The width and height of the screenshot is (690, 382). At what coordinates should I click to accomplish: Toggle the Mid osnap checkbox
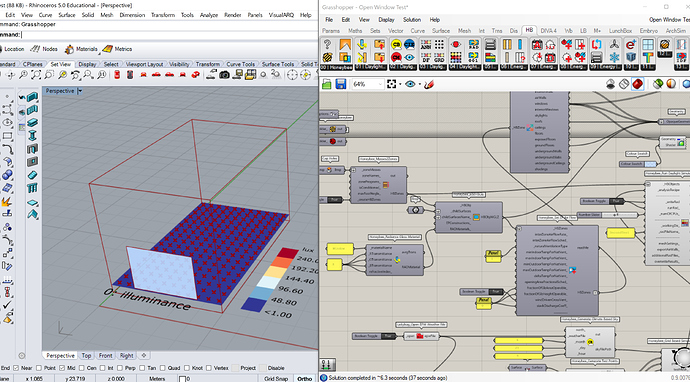click(62, 368)
